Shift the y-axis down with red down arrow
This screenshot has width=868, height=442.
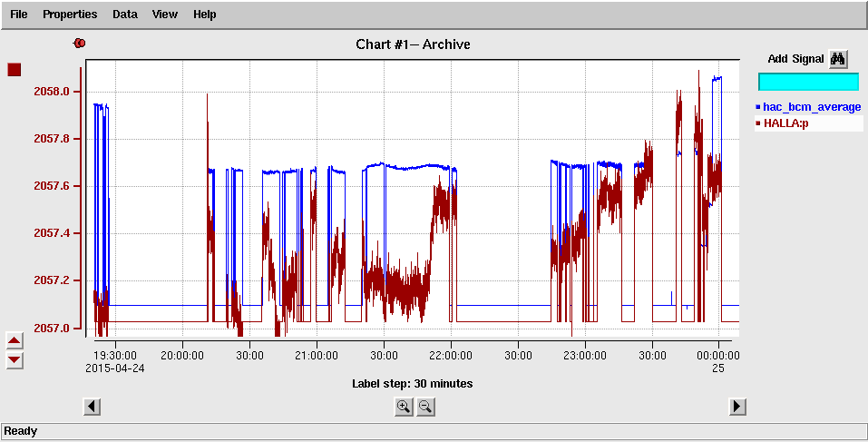click(15, 360)
